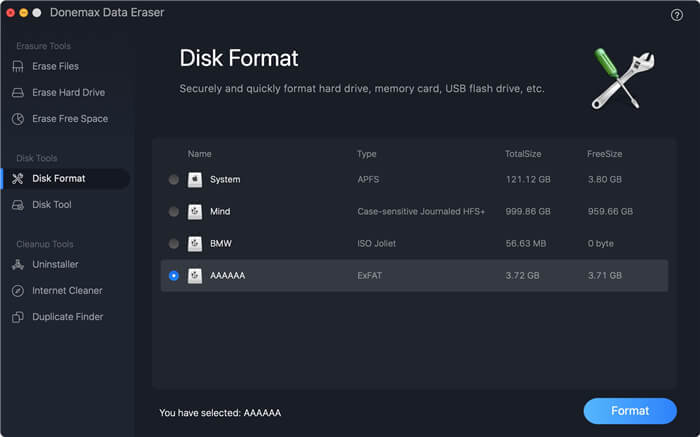Image resolution: width=700 pixels, height=437 pixels.
Task: Open Erase Files from sidebar
Action: point(55,67)
